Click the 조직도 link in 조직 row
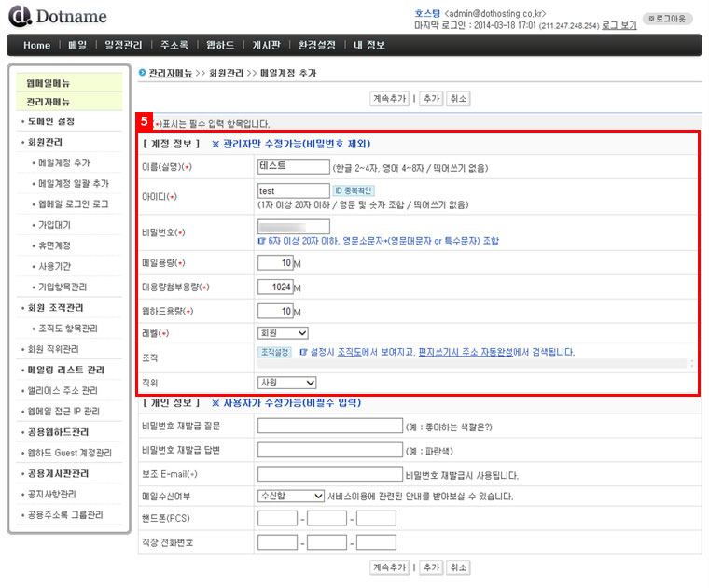 pos(350,353)
